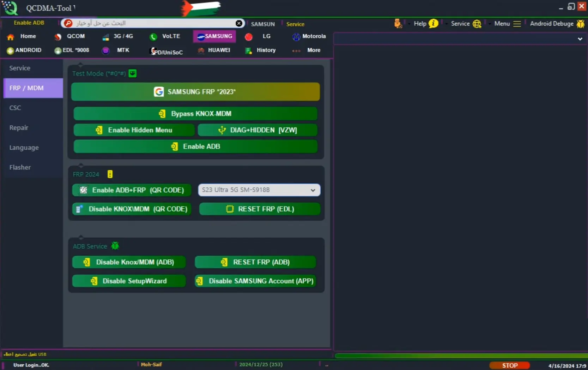Select FRP / MDM sidebar item
The image size is (588, 370).
33,88
